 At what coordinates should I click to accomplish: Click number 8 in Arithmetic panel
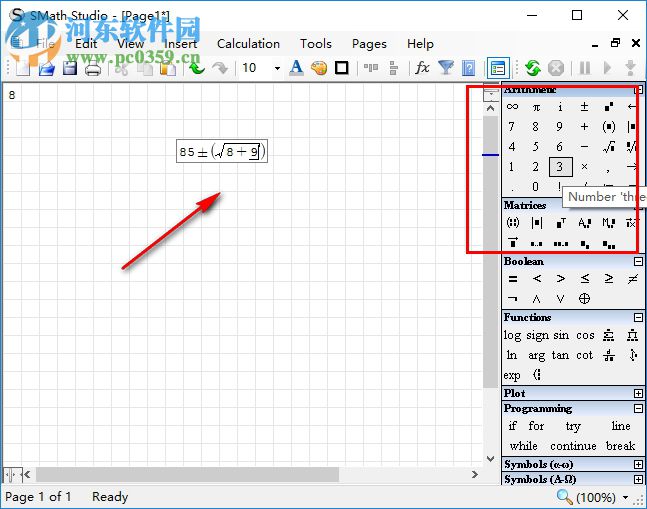point(535,127)
